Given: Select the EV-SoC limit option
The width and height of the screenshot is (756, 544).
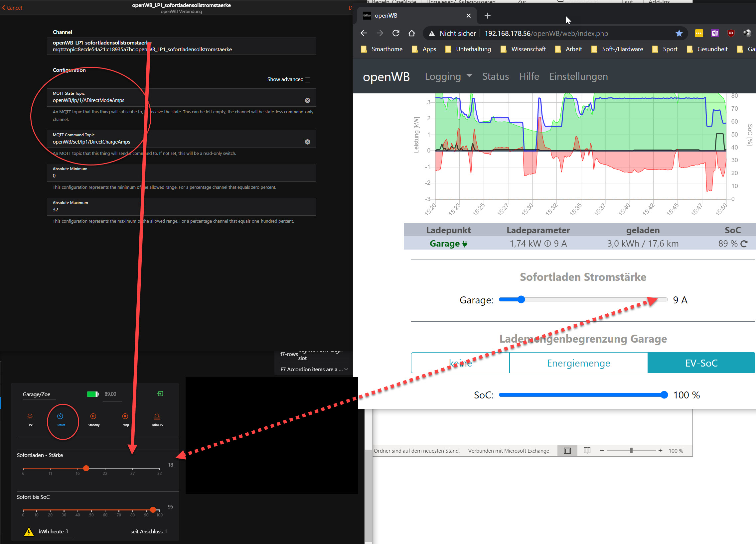Looking at the screenshot, I should (701, 363).
